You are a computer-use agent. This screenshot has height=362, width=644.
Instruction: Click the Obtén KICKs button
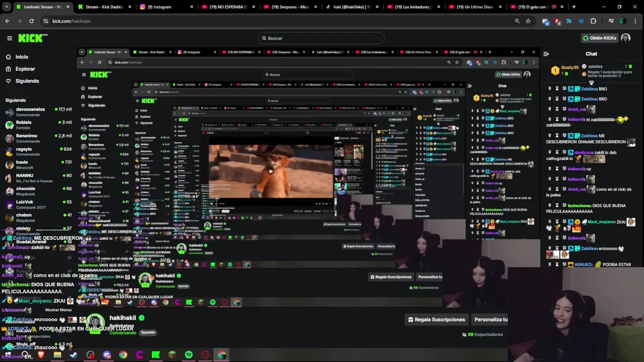point(599,38)
